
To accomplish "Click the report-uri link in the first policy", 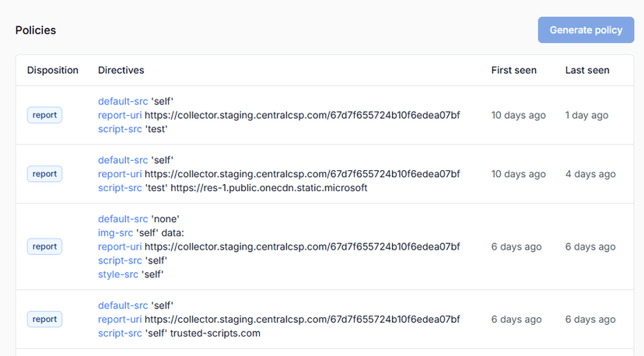I will tap(120, 115).
